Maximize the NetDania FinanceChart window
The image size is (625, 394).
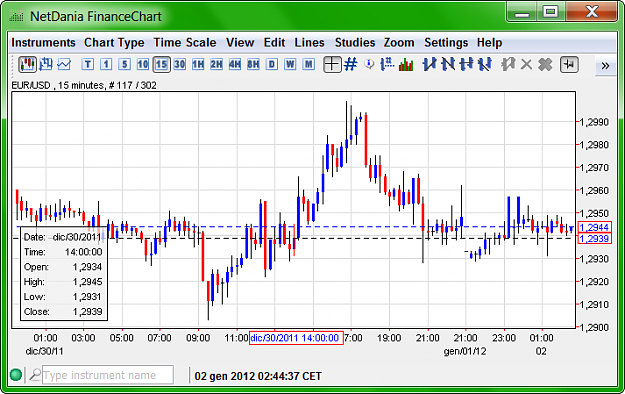pyautogui.click(x=550, y=13)
